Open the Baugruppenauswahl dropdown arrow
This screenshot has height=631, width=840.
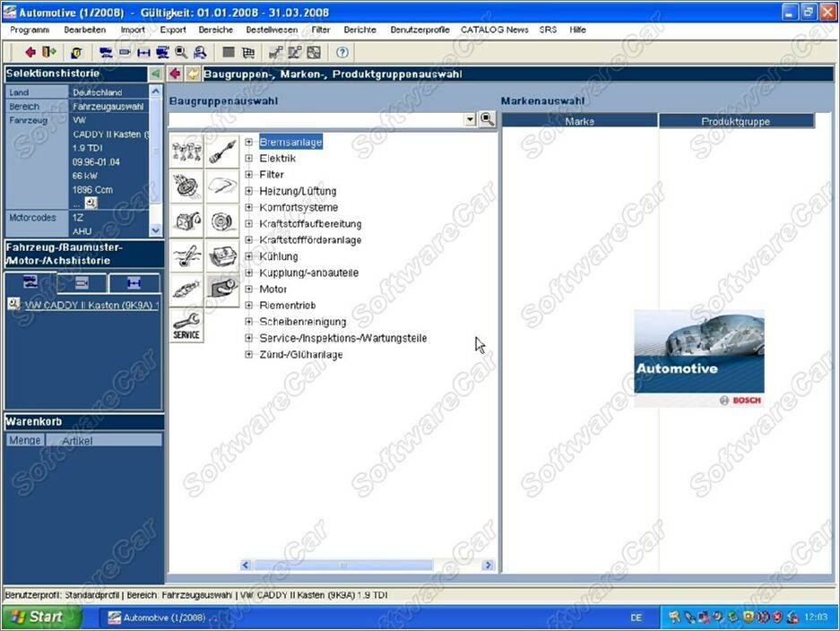click(x=470, y=119)
